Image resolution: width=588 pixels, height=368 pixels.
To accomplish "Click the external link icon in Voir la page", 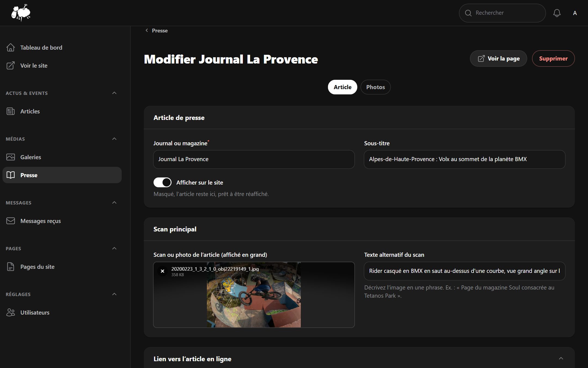I will 481,59.
